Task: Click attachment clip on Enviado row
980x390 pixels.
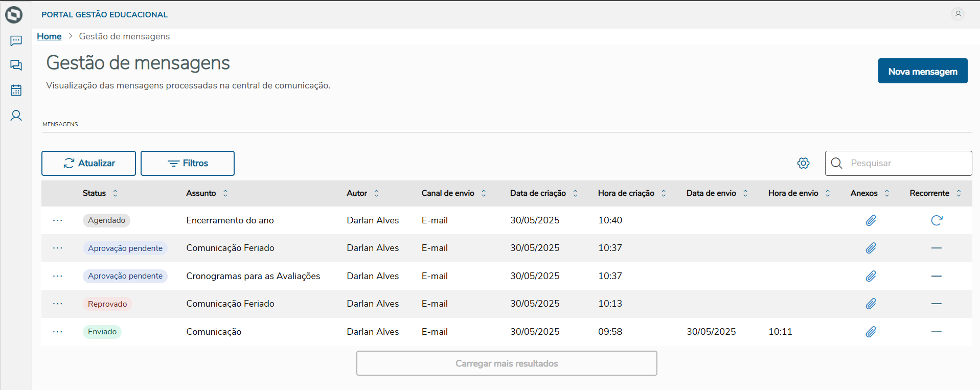Action: pos(871,332)
